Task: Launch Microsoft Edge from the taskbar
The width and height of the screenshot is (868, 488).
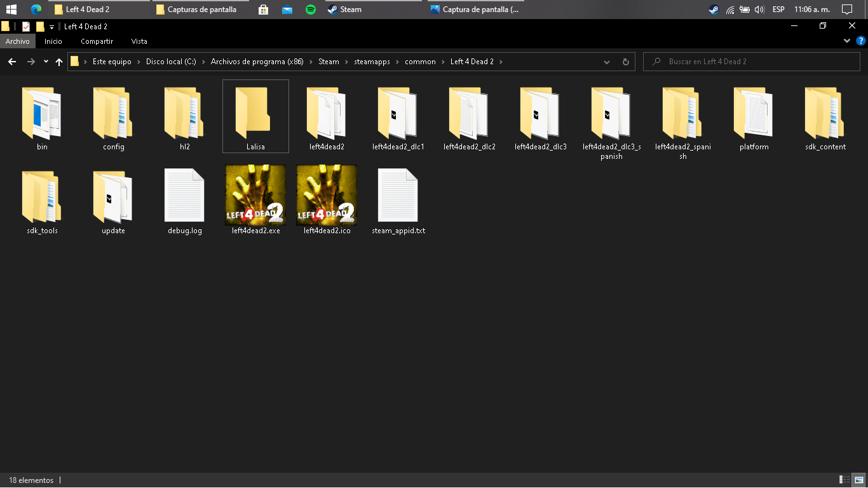Action: point(36,10)
